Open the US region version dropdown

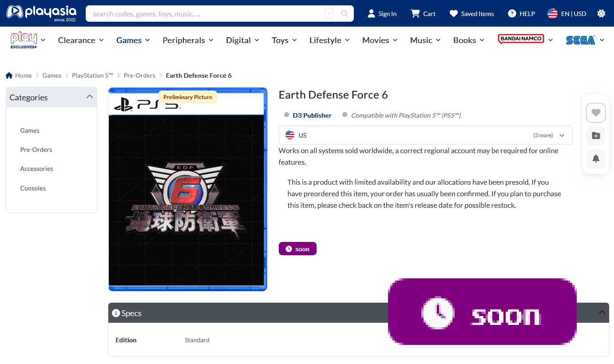(425, 135)
